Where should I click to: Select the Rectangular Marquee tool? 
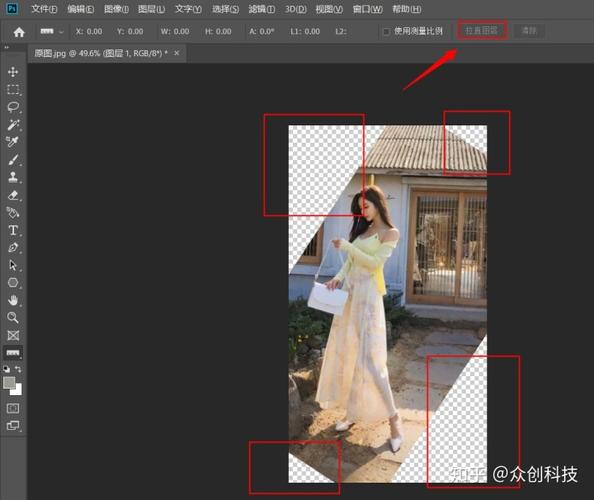pos(13,89)
